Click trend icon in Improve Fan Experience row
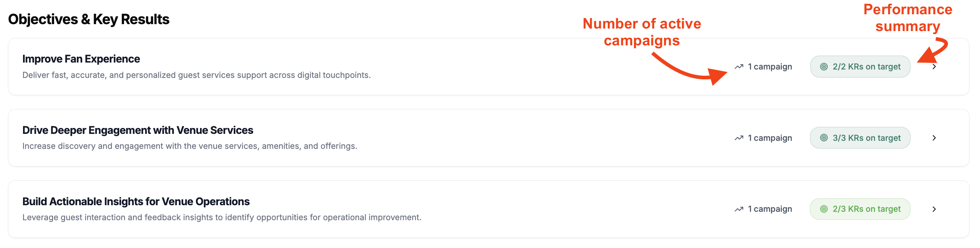 pos(739,67)
